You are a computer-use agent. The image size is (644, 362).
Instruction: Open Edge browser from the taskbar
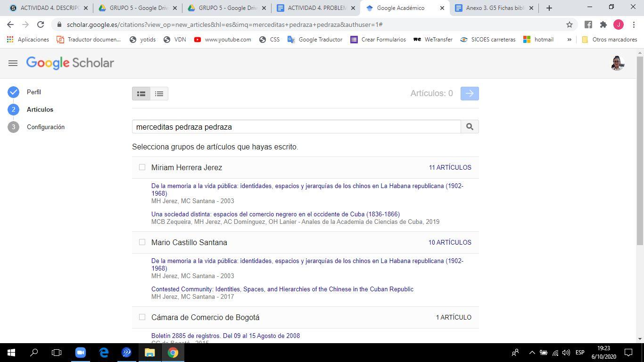[x=104, y=352]
